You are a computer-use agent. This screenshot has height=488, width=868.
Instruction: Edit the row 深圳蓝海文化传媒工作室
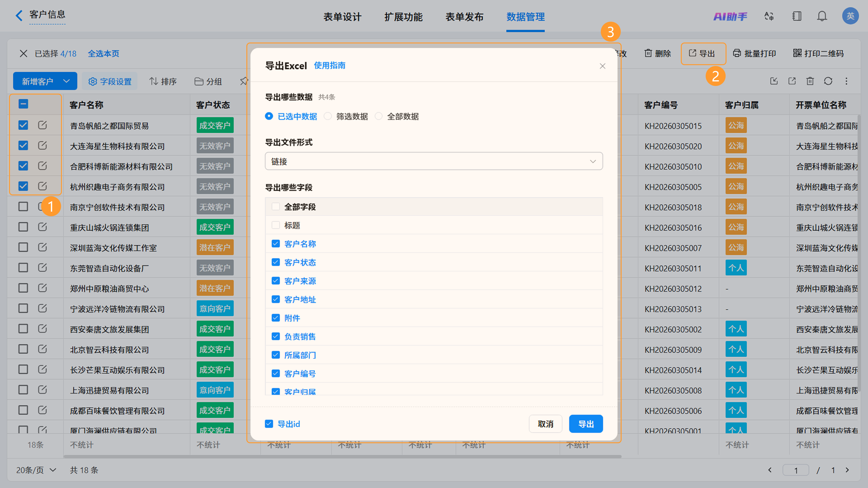(42, 247)
